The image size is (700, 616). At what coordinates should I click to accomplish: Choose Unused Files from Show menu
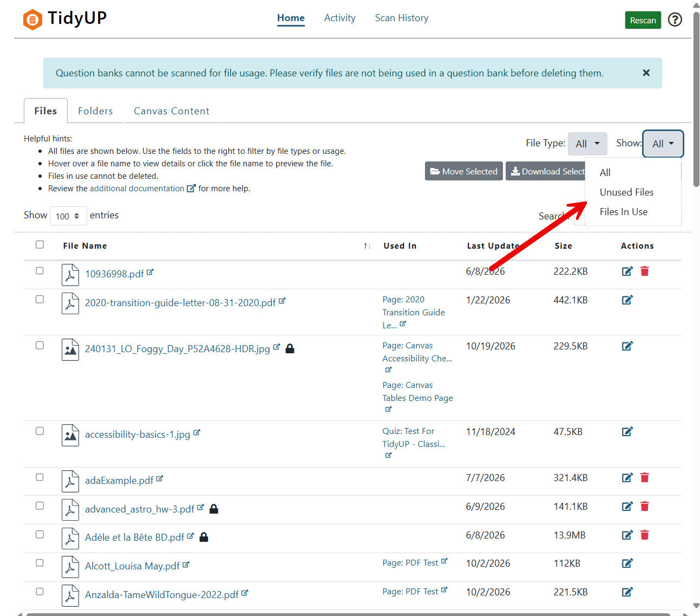click(626, 192)
